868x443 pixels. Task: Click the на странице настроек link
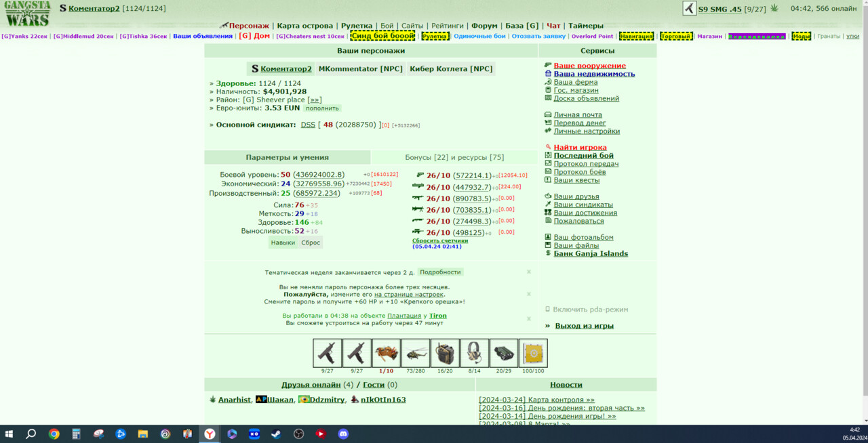[409, 295]
